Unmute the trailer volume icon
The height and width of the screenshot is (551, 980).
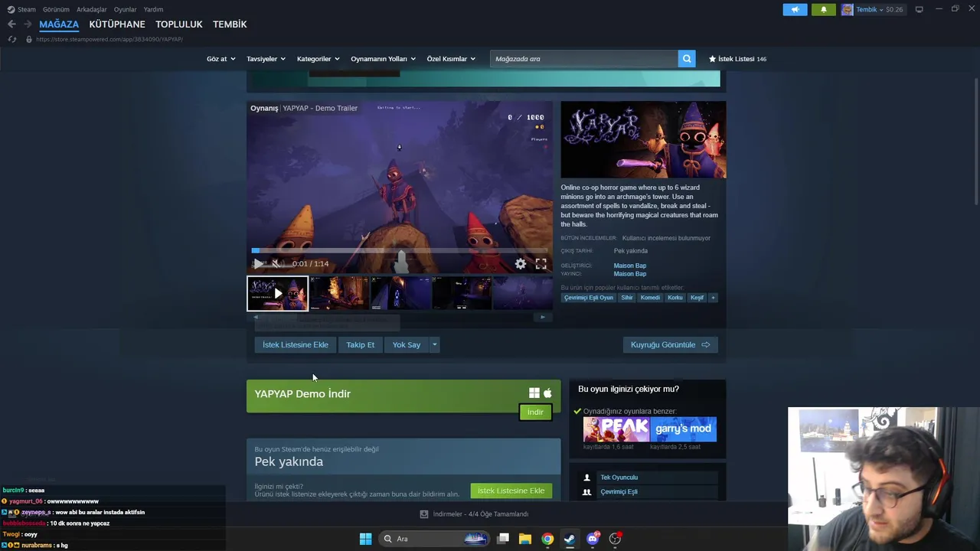(277, 264)
